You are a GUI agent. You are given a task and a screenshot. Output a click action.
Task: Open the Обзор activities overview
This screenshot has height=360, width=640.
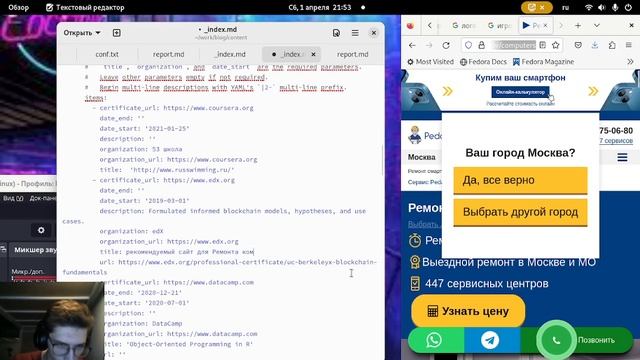pos(18,7)
